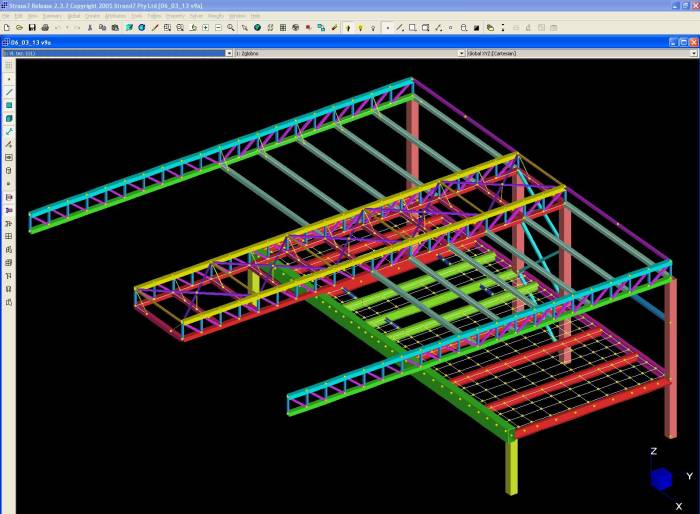The width and height of the screenshot is (700, 514).
Task: Click the Print icon in the toolbar
Action: coord(44,27)
